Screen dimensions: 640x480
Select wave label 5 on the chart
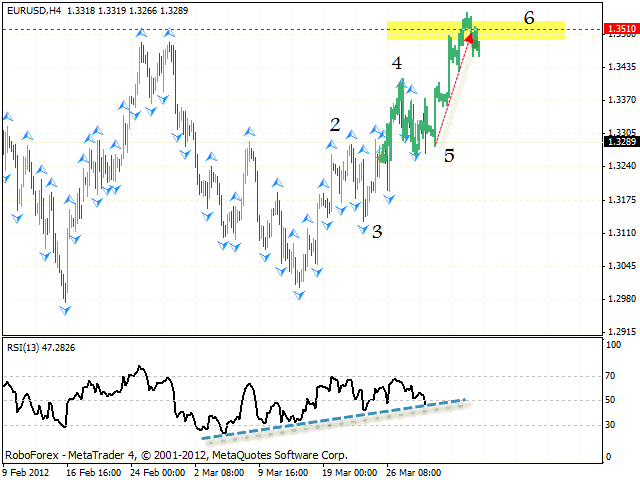tap(449, 156)
